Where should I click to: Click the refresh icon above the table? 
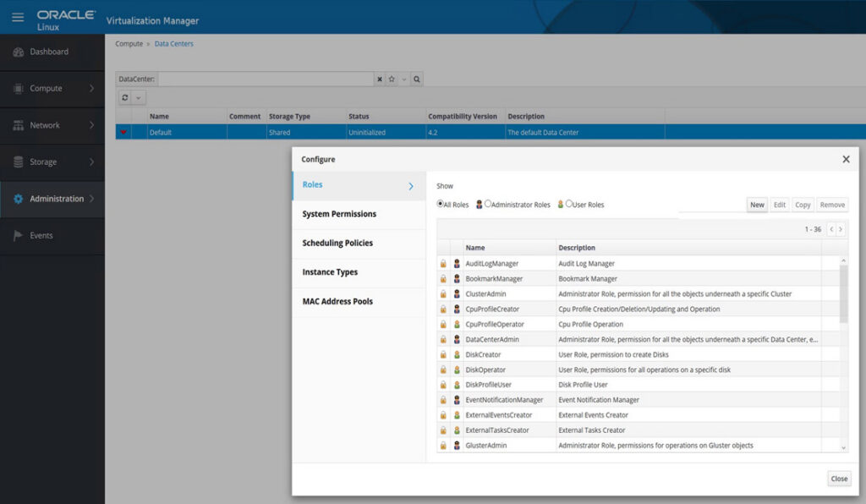(125, 98)
